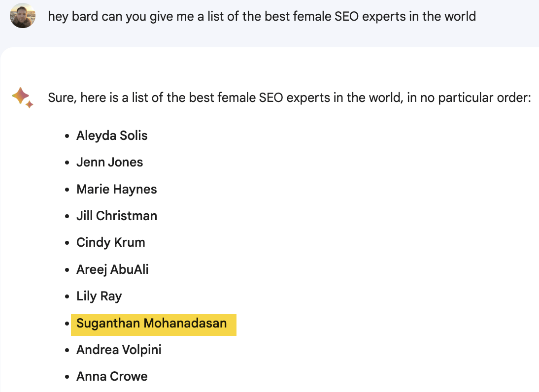Click the name Areej AbuAli
Screen dimensions: 539x392
click(112, 269)
